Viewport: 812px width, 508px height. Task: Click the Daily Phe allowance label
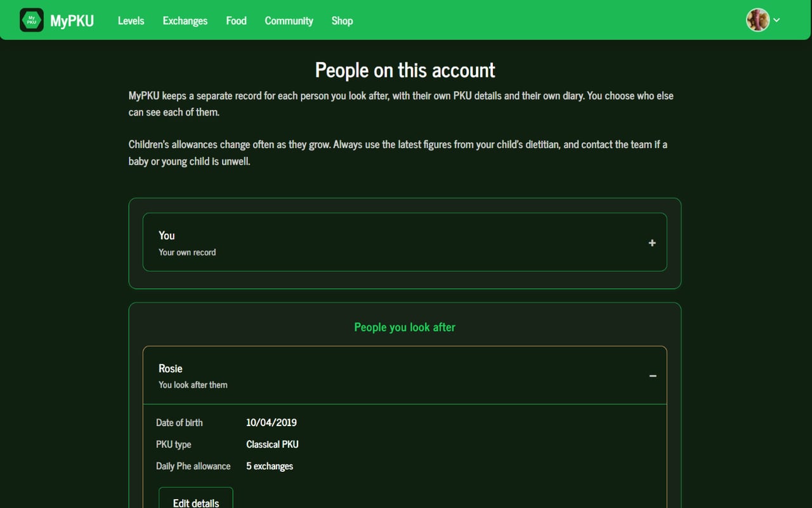pos(193,466)
